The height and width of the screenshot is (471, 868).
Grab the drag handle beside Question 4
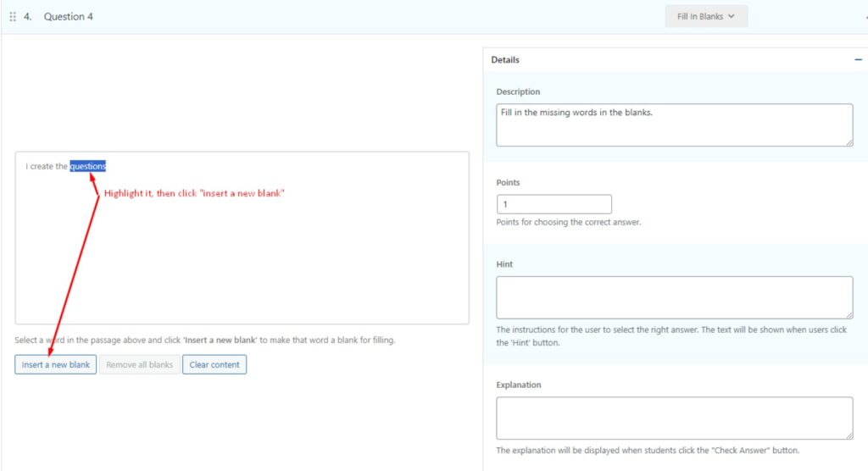(x=12, y=16)
